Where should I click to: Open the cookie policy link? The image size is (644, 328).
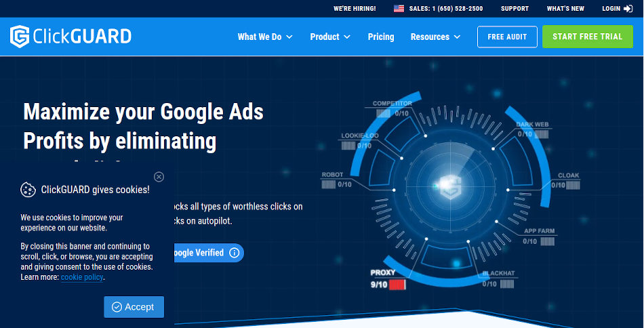(82, 277)
